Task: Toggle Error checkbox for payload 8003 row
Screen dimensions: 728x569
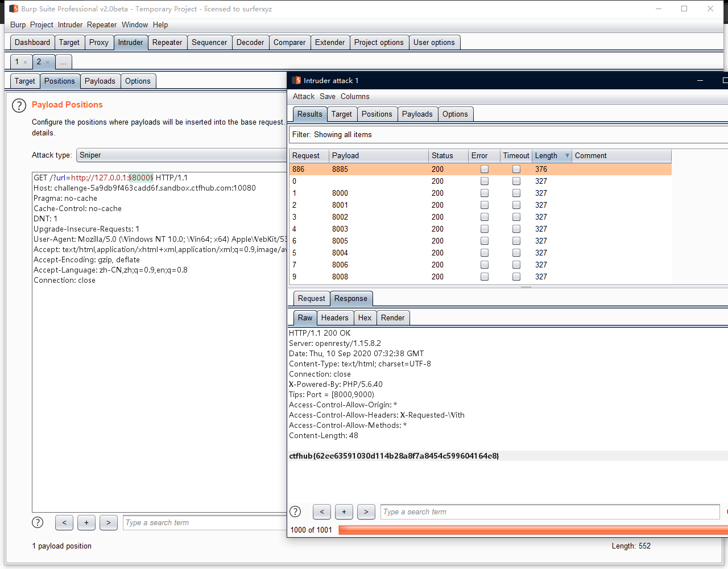Action: coord(485,229)
